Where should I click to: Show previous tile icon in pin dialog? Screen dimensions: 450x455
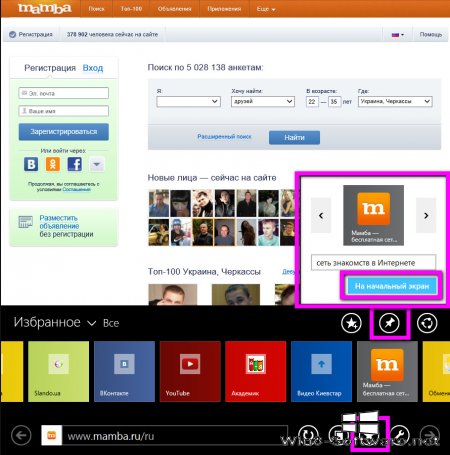pyautogui.click(x=321, y=215)
